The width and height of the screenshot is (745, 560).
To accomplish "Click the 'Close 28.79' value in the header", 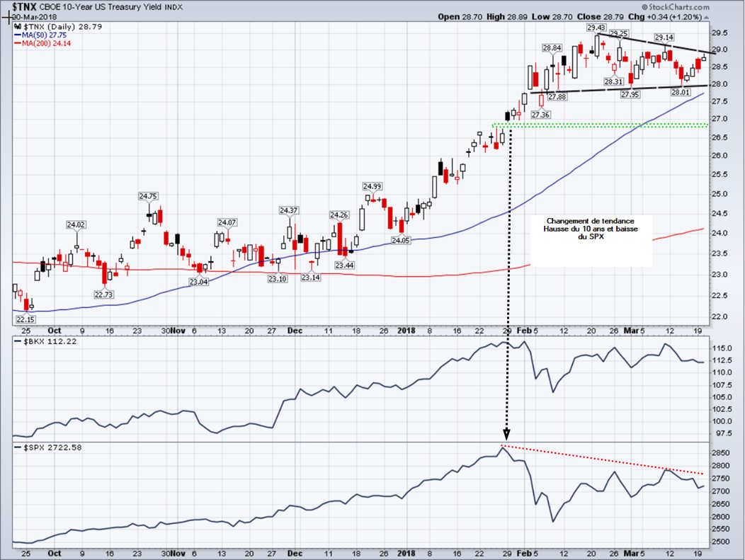I will point(598,17).
